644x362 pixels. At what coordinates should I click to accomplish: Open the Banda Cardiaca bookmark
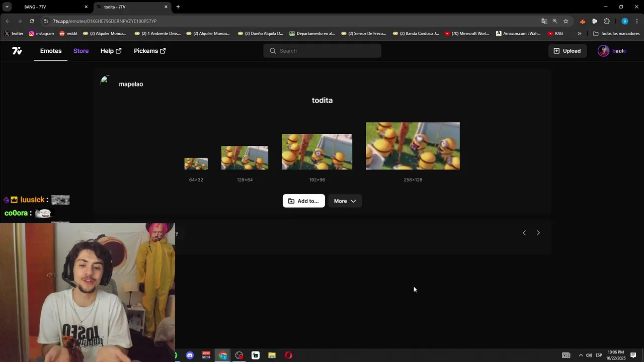coord(416,34)
